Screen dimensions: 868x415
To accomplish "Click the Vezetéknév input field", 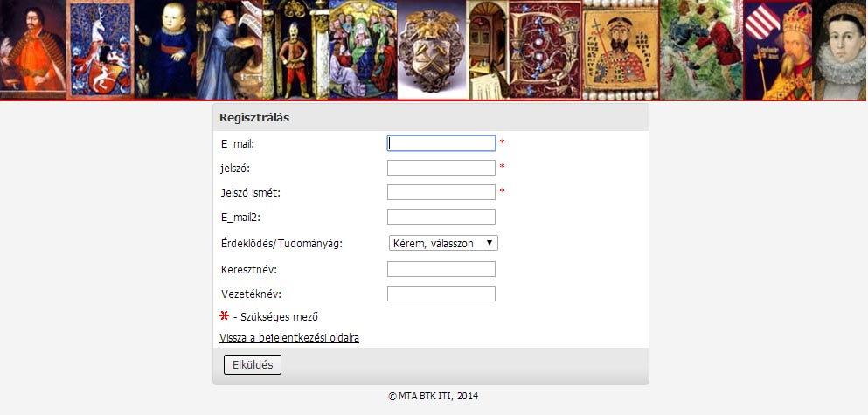I will pos(441,294).
